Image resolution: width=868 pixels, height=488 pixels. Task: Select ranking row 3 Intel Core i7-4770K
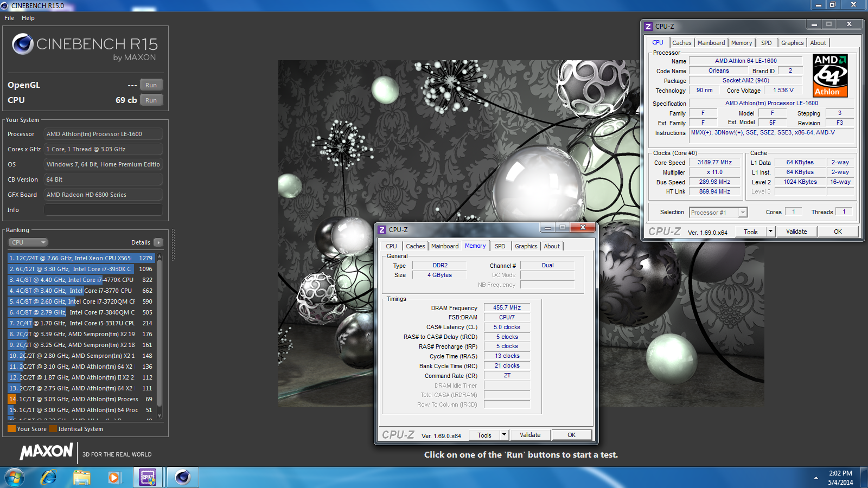tap(81, 280)
